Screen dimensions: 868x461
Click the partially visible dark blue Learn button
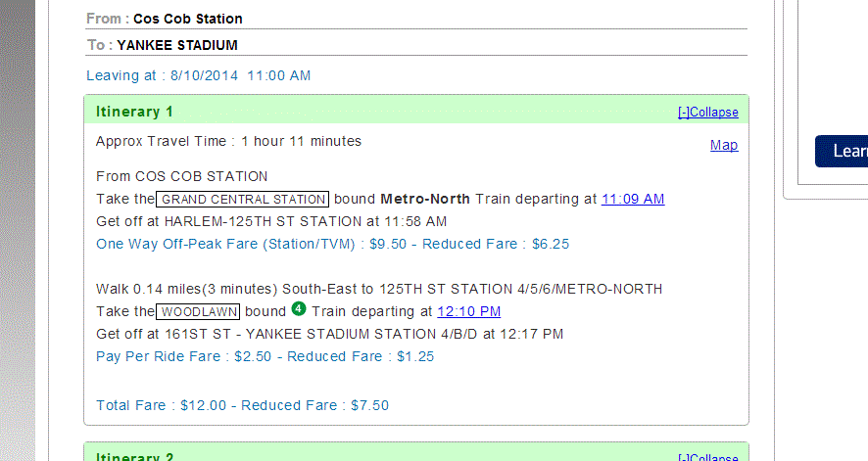(x=843, y=152)
